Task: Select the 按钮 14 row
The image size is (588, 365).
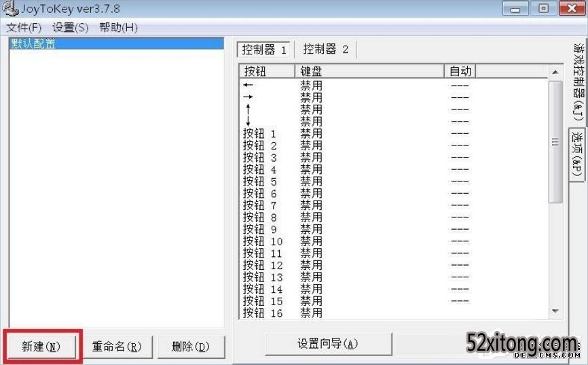Action: (393, 289)
